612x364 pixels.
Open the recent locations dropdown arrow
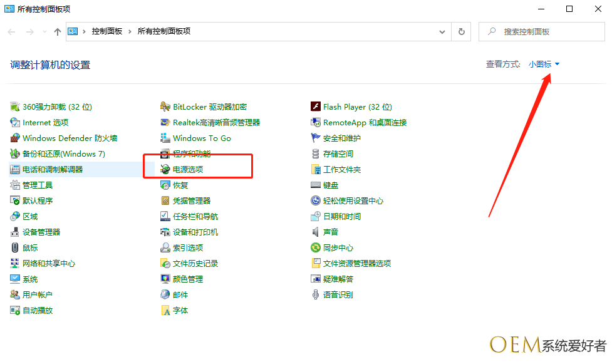pos(44,31)
